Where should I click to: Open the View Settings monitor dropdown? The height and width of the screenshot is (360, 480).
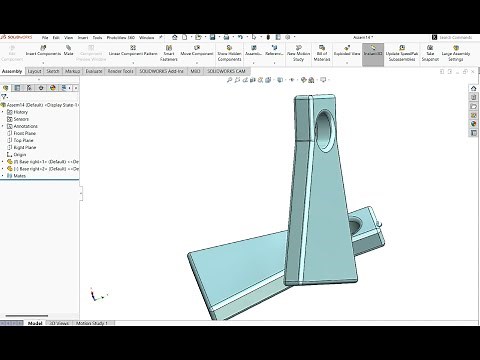coord(323,80)
